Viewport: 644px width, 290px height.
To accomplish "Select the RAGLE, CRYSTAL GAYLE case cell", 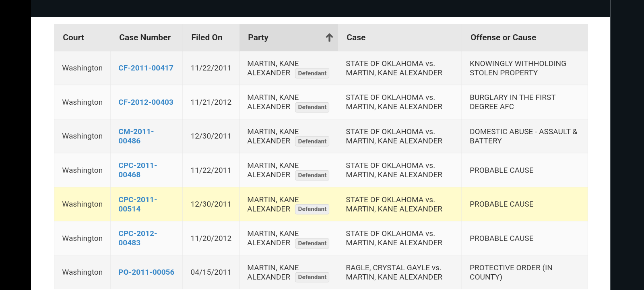I will coord(400,272).
